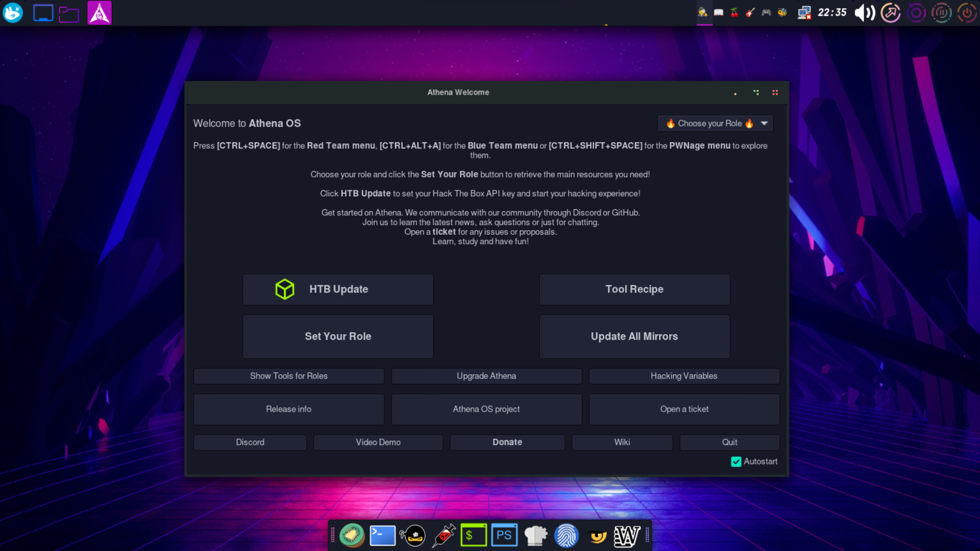The image size is (980, 551).
Task: Open CyberChef from the dock
Action: click(535, 535)
